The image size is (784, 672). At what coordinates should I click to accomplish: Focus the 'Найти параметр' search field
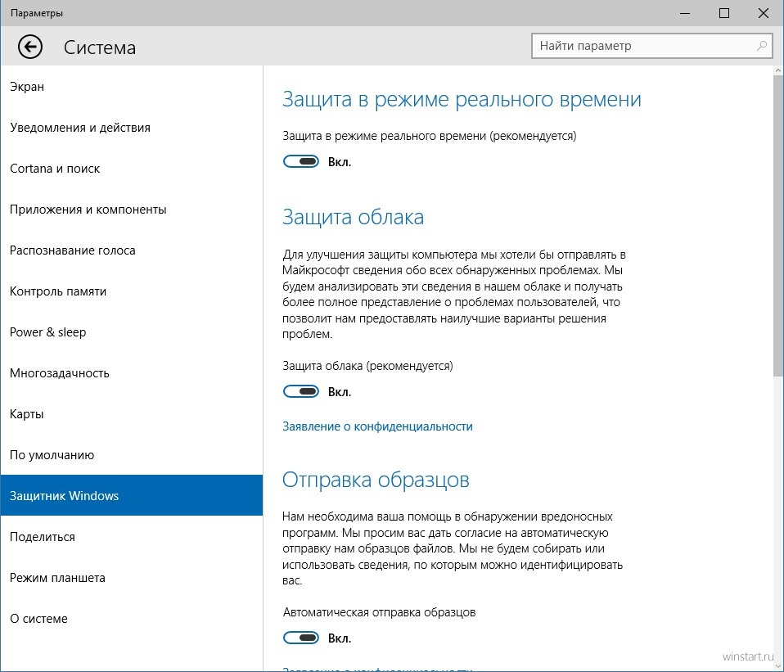tap(652, 46)
